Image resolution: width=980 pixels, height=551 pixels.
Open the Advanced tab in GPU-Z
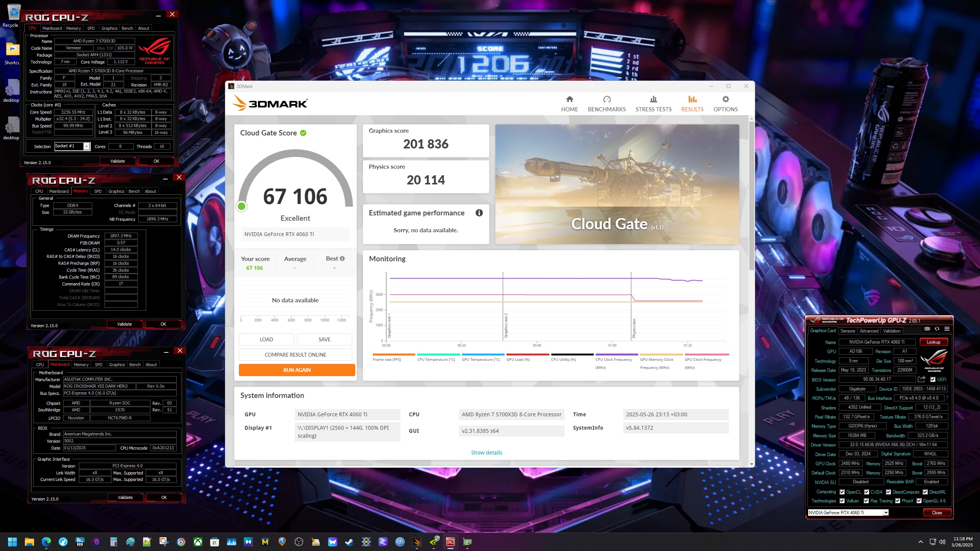[869, 331]
